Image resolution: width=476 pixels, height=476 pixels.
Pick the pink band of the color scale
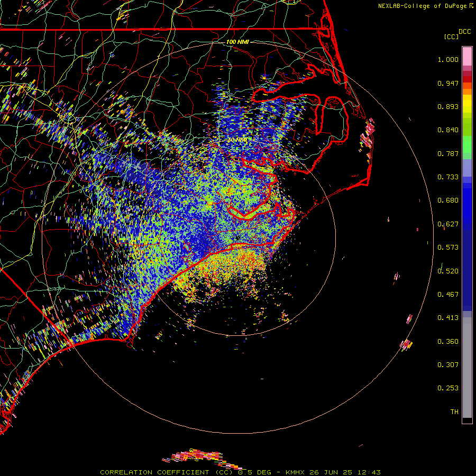coord(467,57)
